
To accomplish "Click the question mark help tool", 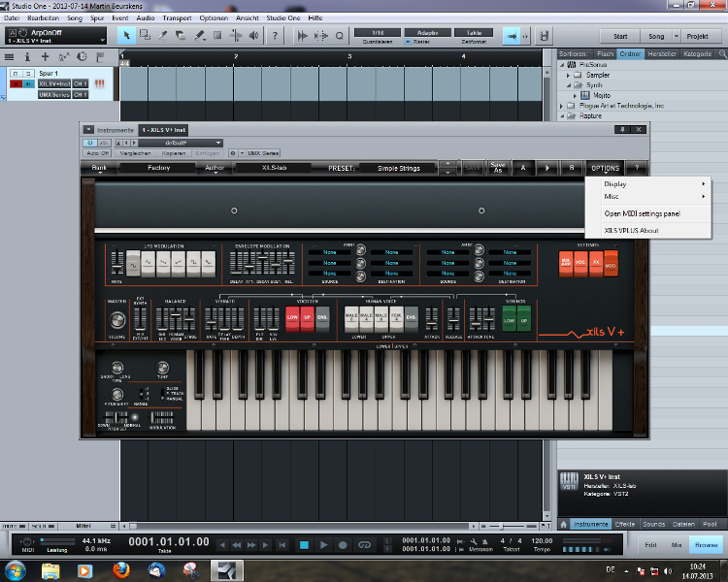I will (275, 36).
